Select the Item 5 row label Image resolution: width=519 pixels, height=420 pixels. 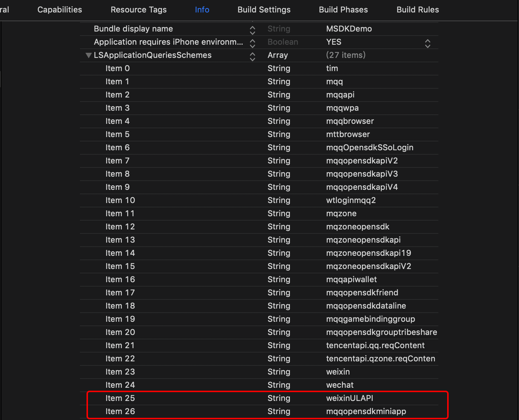118,135
